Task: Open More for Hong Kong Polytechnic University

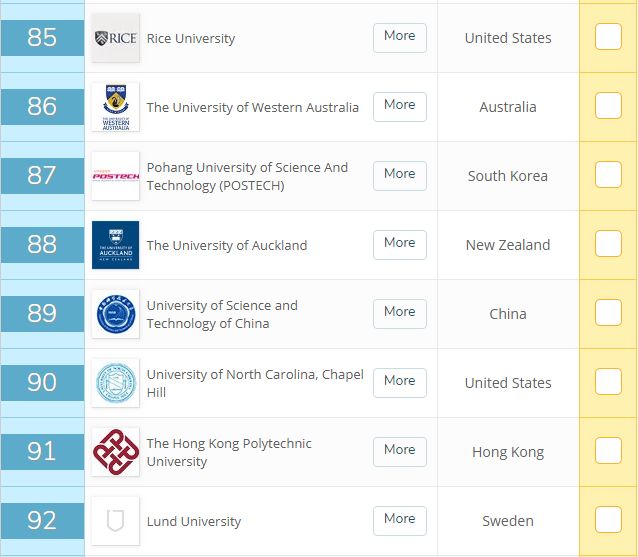Action: 399,450
